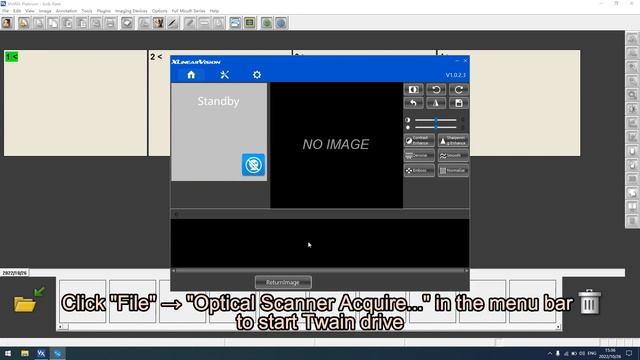Open the Help menu
The image size is (640, 360).
pos(214,11)
